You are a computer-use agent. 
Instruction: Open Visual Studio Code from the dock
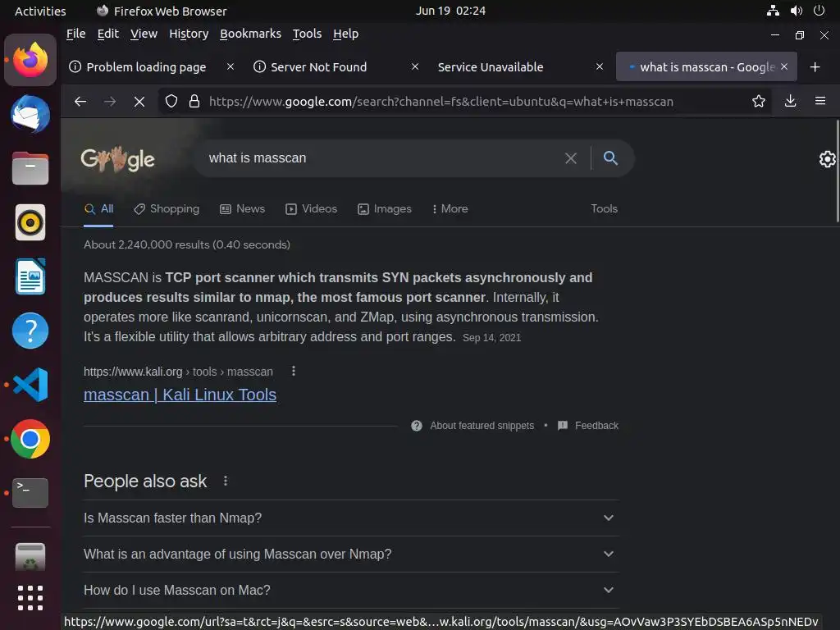[30, 385]
